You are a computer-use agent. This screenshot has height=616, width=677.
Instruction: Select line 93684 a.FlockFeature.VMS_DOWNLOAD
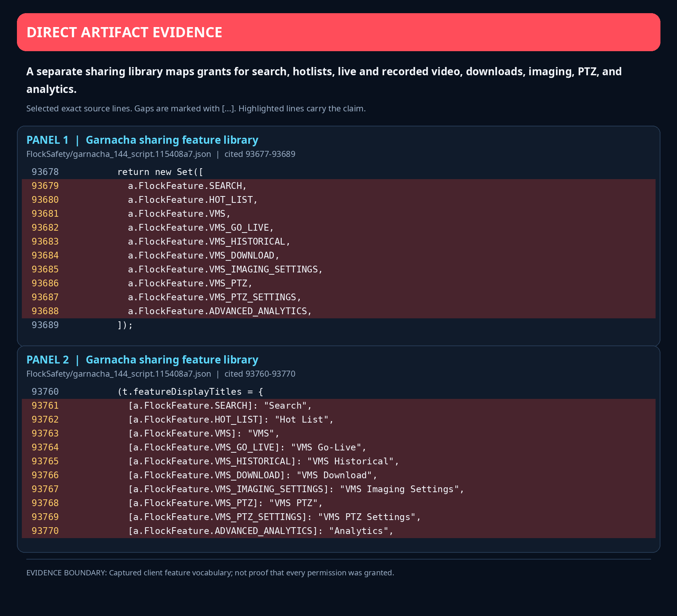(x=338, y=256)
